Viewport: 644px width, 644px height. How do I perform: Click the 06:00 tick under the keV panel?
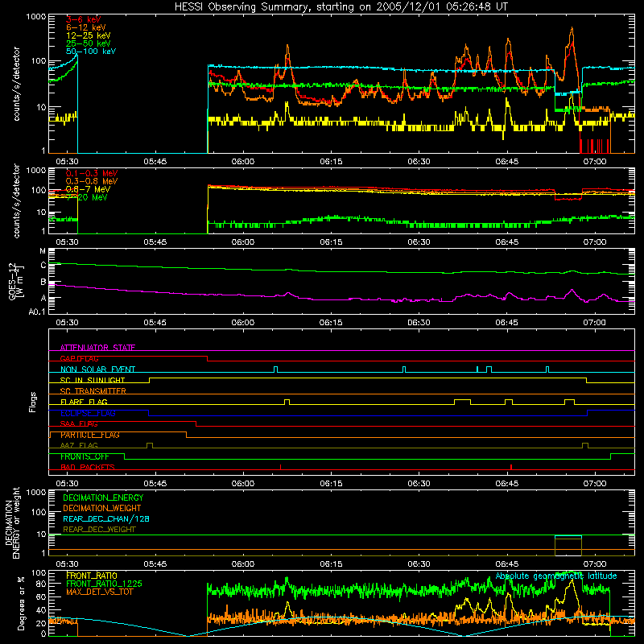click(x=243, y=162)
